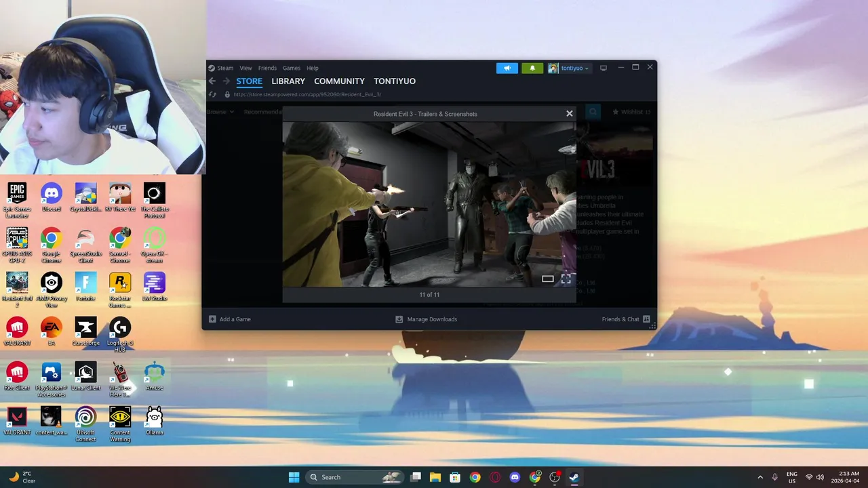Toggle fullscreen for the Resident Evil 3 screenshot
Screen dimensions: 868x488
coord(566,279)
